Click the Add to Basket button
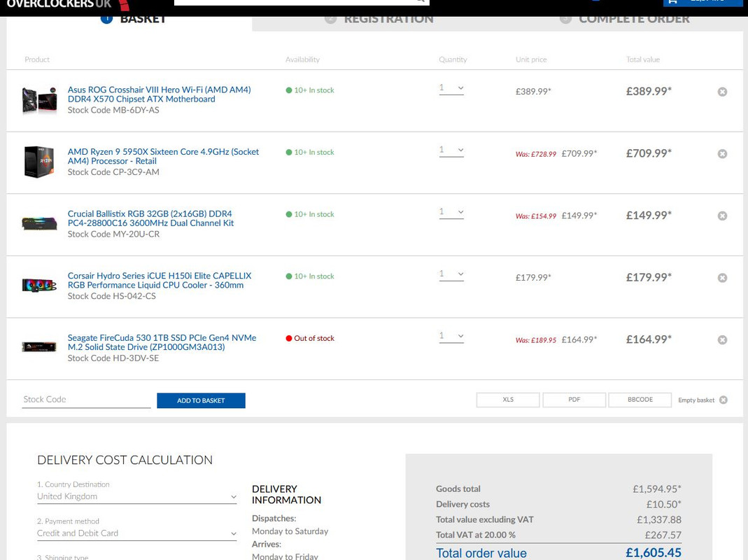Screen dimensions: 748x560 pyautogui.click(x=201, y=400)
